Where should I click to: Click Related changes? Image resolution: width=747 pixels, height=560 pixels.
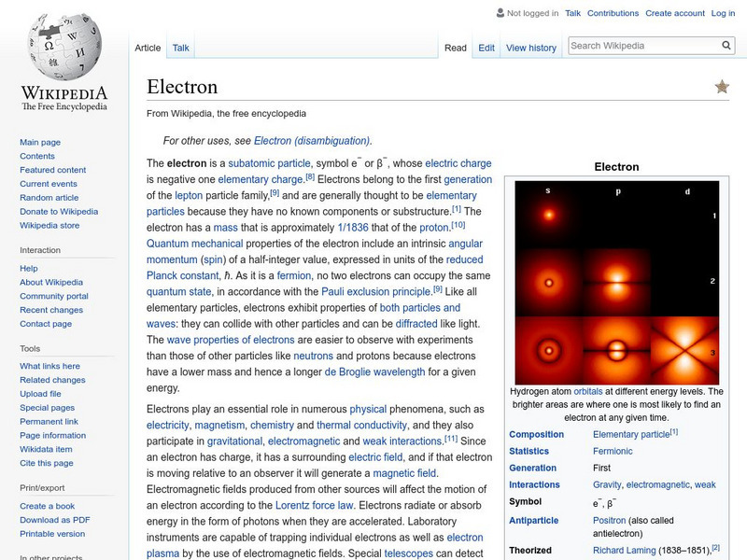[x=52, y=380]
